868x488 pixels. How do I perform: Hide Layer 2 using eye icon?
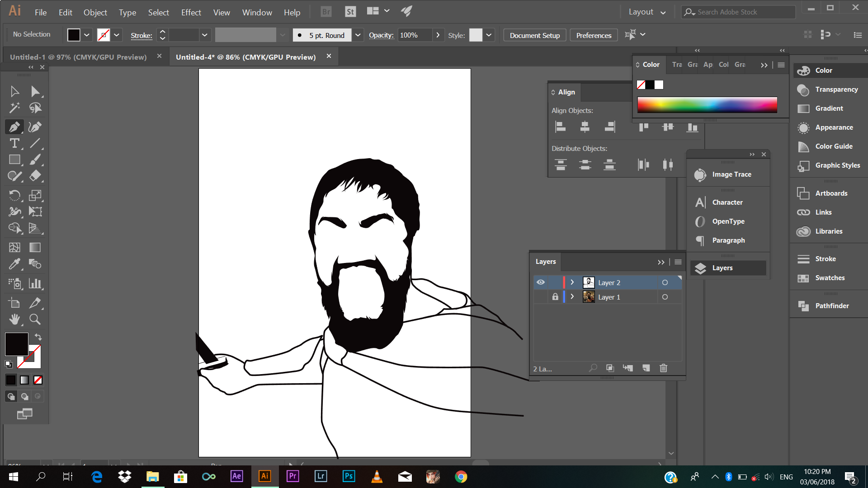(541, 282)
